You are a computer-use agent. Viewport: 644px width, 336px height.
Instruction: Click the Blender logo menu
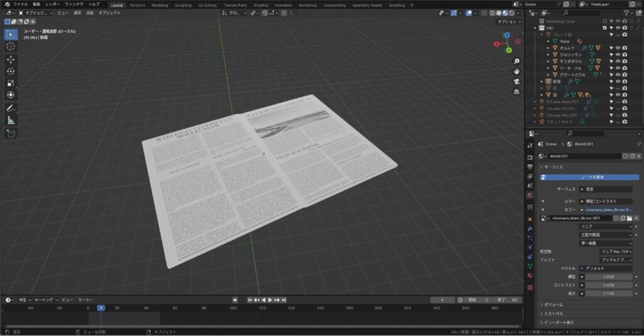click(x=7, y=4)
